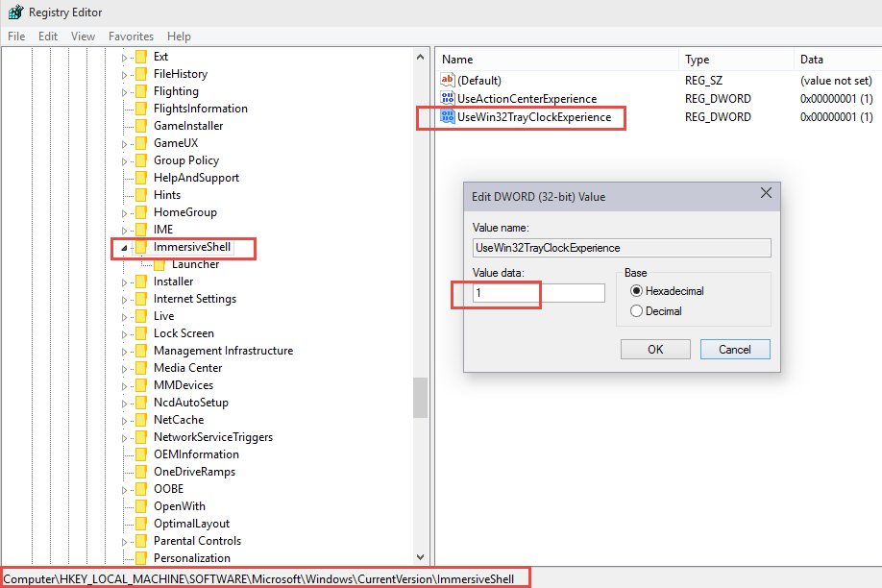Click the ImmersiveShell folder icon

[141, 247]
